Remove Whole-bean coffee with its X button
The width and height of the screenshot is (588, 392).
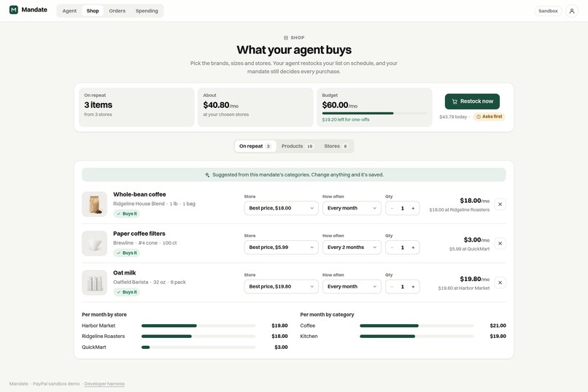point(500,204)
